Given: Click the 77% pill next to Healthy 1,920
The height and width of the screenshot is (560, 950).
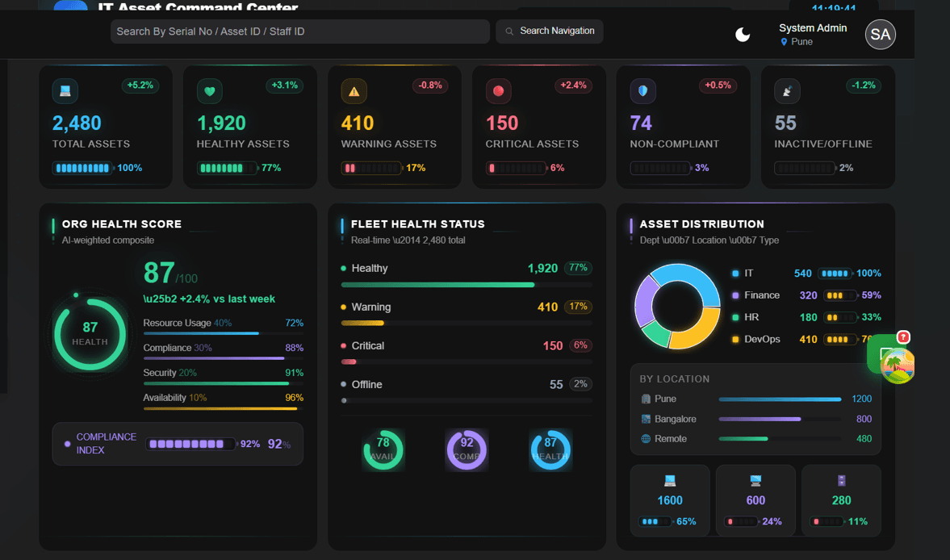Looking at the screenshot, I should pyautogui.click(x=578, y=268).
